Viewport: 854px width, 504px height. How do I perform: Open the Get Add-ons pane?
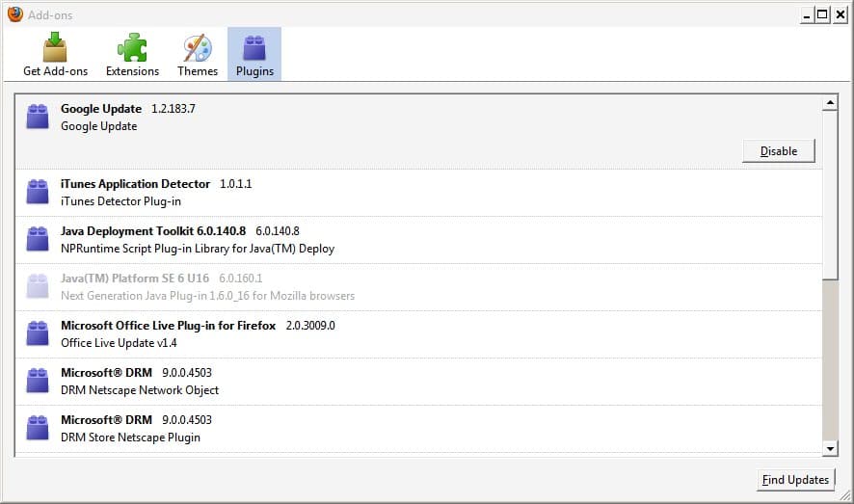point(55,54)
